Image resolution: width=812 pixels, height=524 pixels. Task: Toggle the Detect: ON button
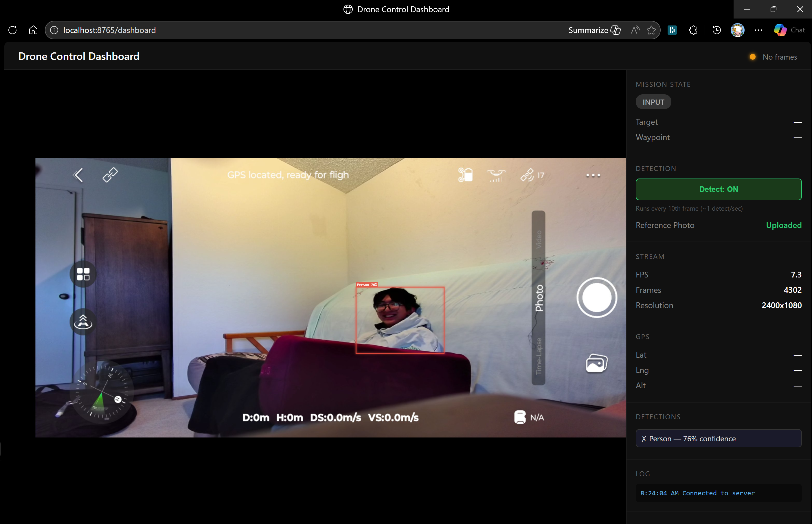[718, 189]
